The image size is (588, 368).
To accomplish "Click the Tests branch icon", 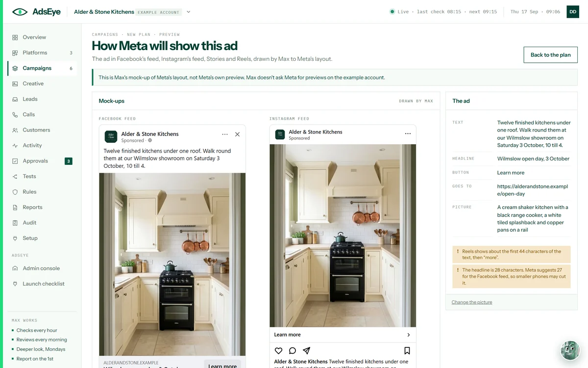I will (x=15, y=176).
